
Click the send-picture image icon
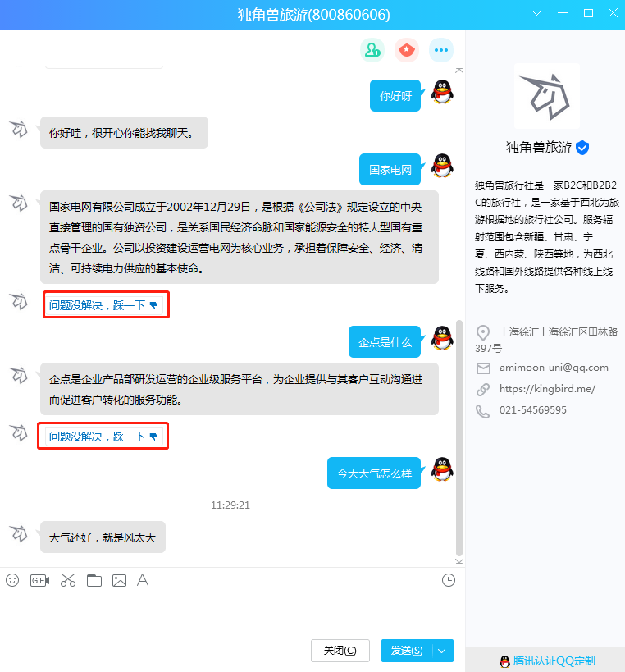[119, 580]
